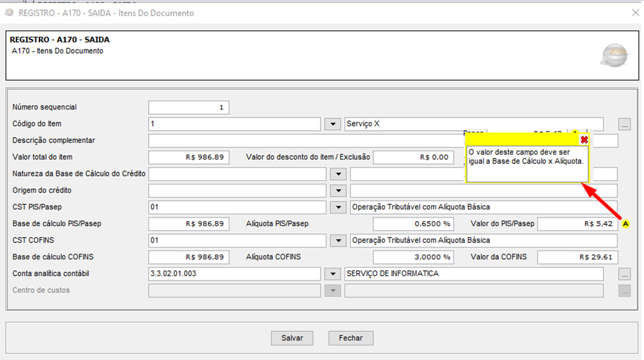
Task: Open the CST COFINS dropdown list
Action: coord(338,240)
